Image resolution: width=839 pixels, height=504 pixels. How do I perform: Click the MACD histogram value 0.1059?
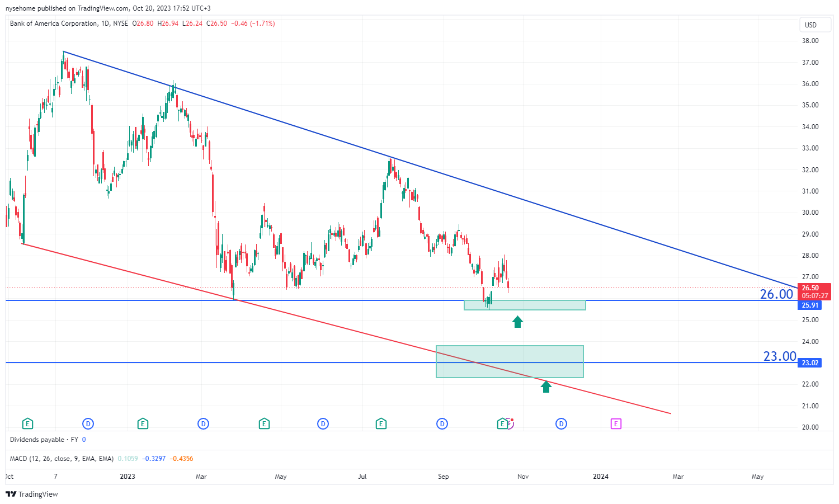coord(128,459)
